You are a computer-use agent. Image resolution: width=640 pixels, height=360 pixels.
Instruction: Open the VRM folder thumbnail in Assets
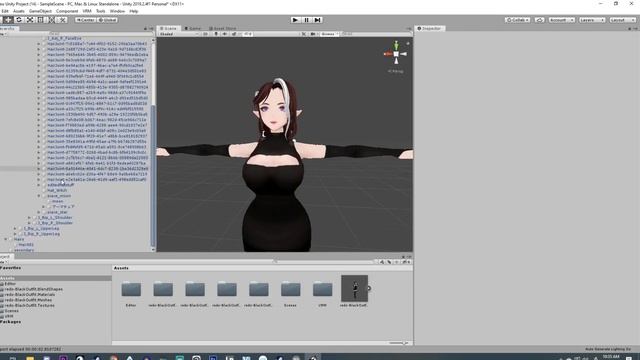[x=322, y=289]
